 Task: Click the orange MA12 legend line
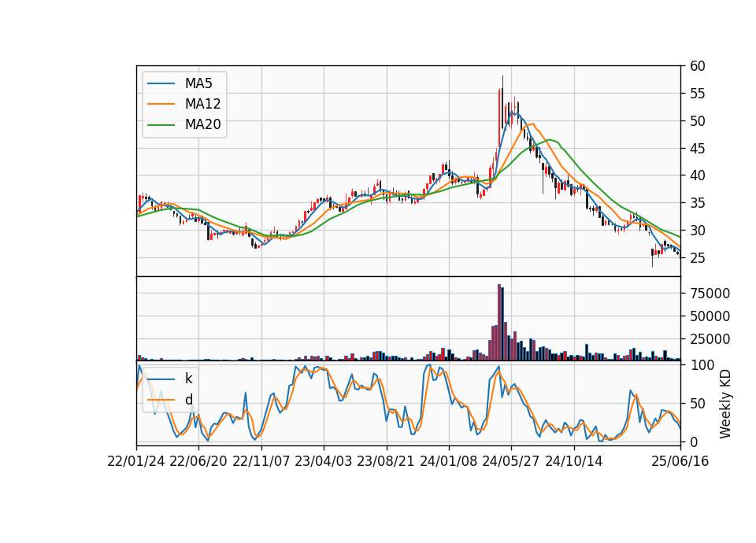coord(161,104)
